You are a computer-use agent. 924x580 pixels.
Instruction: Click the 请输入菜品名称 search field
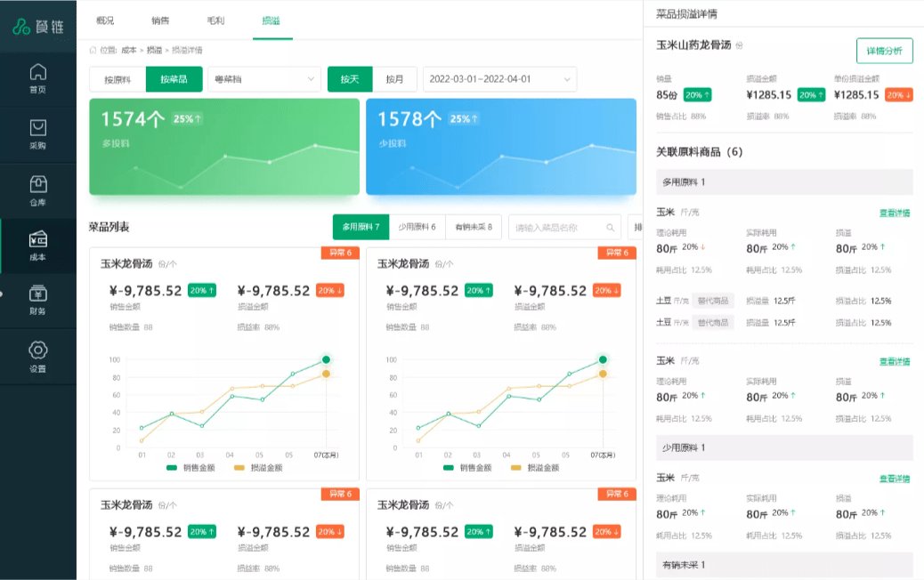click(x=555, y=228)
